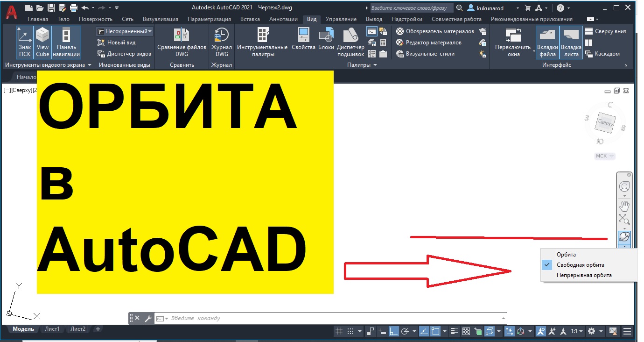This screenshot has height=342, width=644.
Task: Click the ViewCube top face (Сверху)
Action: pos(605,123)
